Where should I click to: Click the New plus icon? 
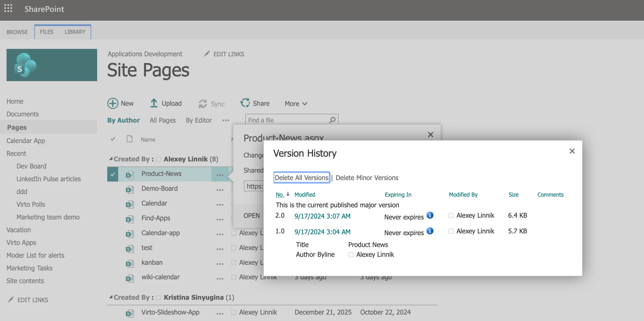click(113, 103)
